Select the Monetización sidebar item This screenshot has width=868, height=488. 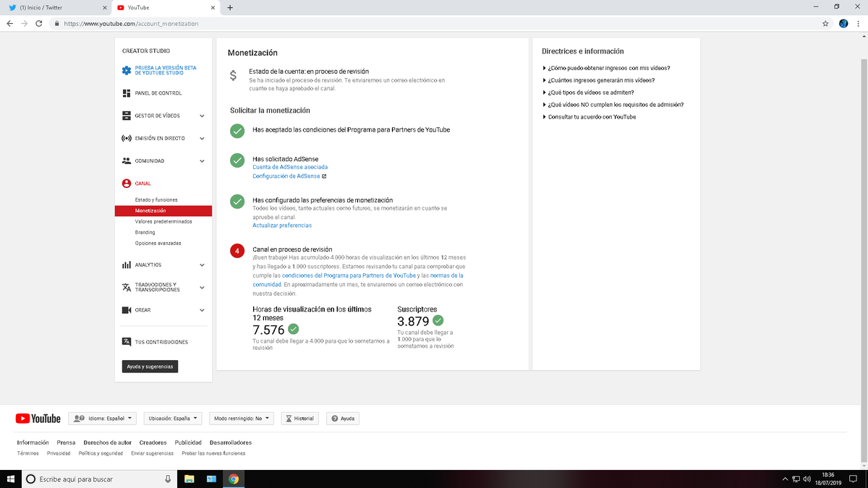point(163,211)
